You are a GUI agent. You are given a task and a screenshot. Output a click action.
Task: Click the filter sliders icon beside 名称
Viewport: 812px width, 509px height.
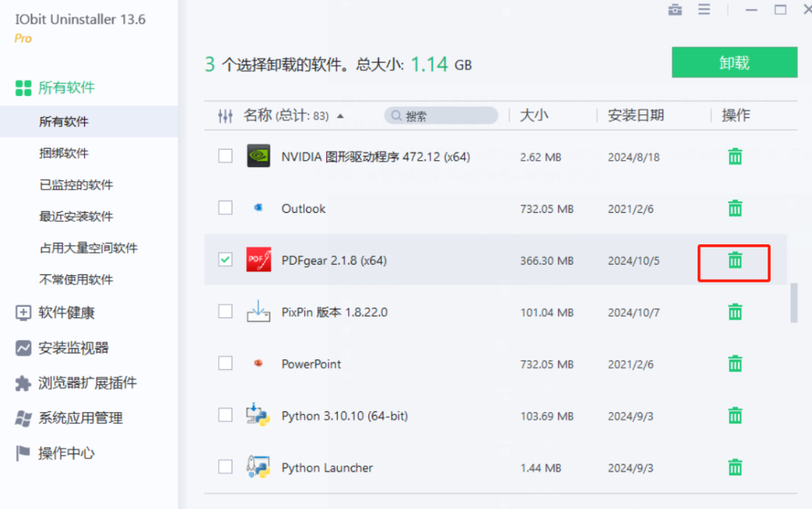226,115
